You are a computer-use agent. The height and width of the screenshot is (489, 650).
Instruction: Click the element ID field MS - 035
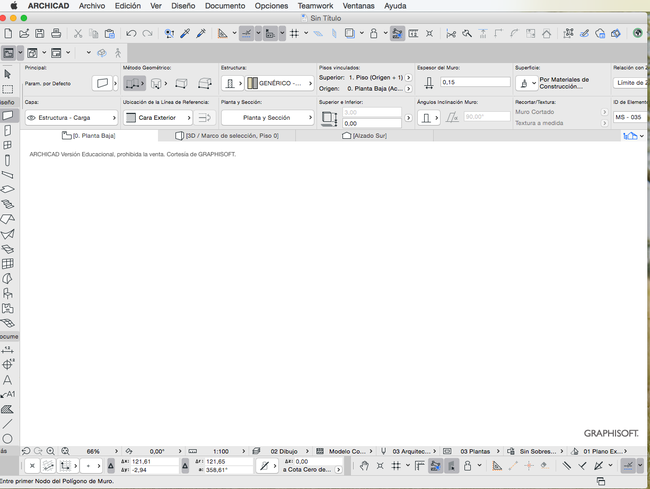click(x=631, y=117)
